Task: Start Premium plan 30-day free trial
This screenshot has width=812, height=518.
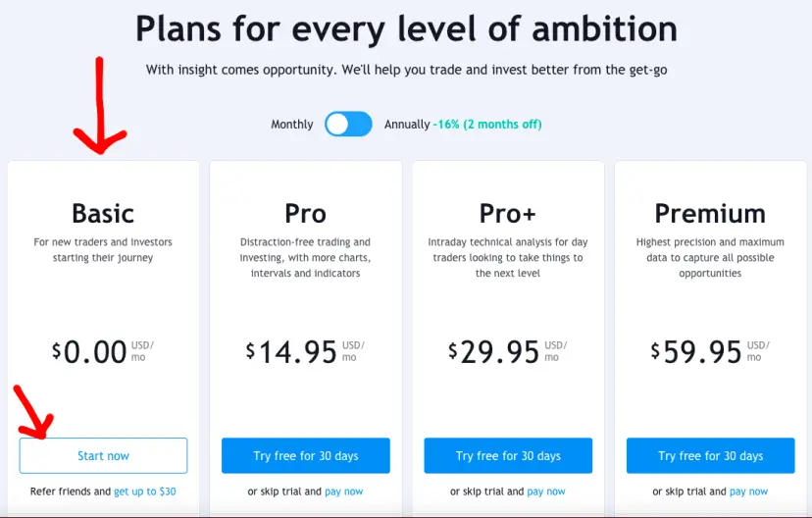Action: tap(710, 456)
